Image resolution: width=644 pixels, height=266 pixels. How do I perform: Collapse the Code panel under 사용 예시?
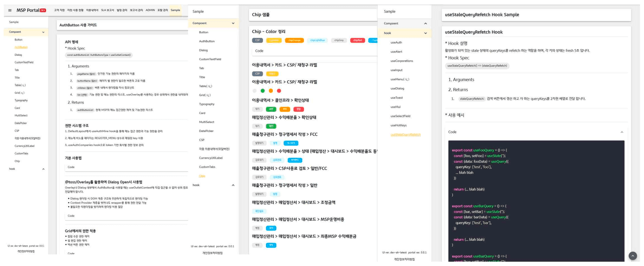[621, 132]
